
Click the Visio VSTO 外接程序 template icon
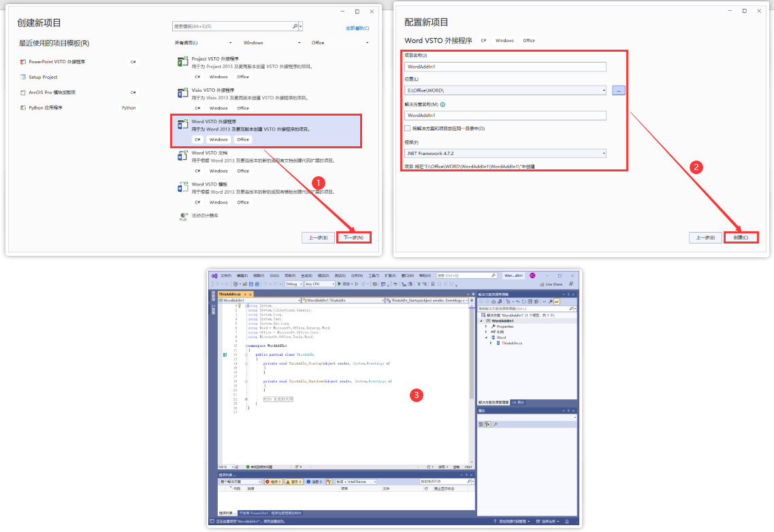182,93
